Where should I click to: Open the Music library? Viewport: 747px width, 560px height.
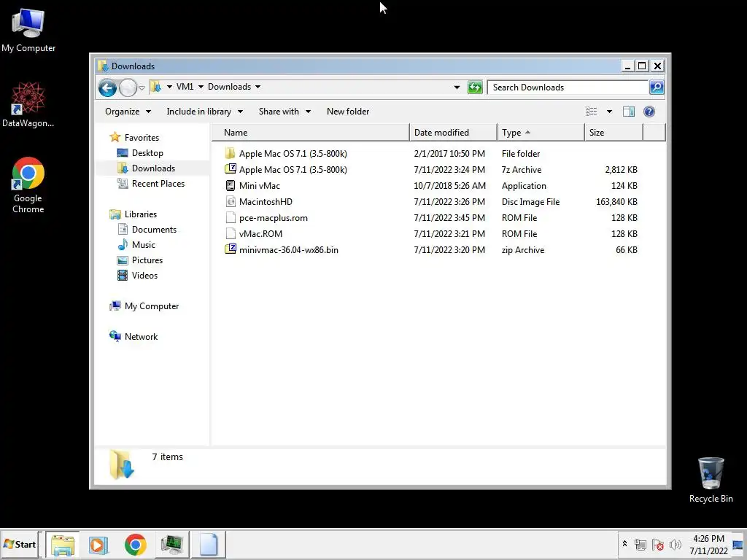(x=136, y=245)
